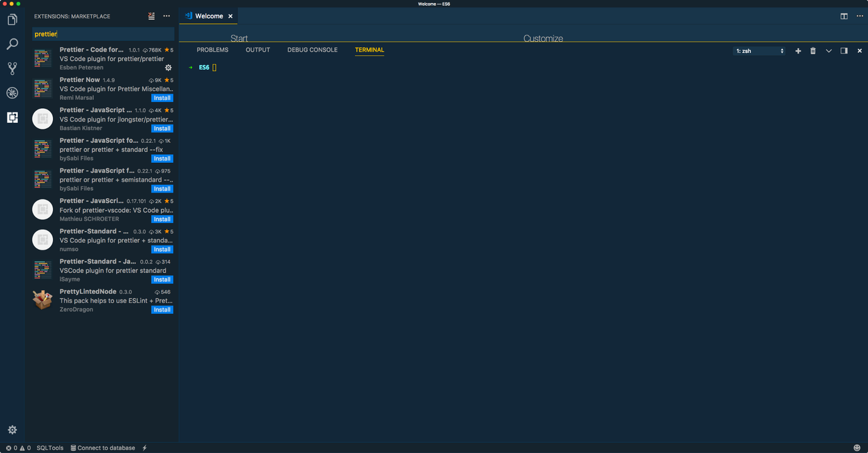Screen dimensions: 868x453
Task: Open the Source Control view
Action: coord(12,69)
